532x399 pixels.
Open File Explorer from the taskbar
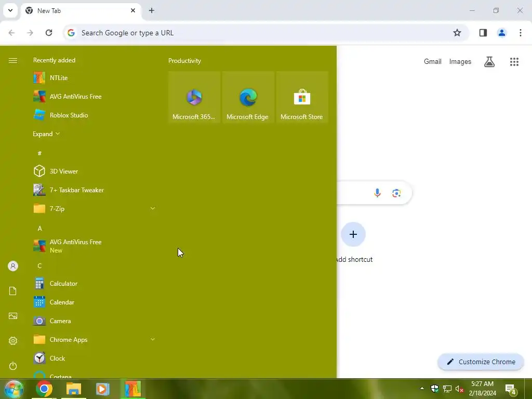[x=74, y=389]
